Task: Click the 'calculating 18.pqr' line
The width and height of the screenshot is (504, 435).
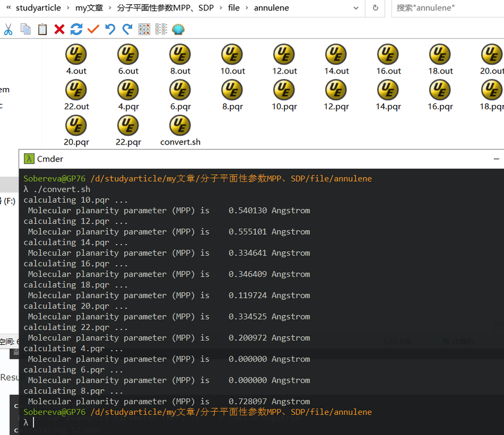Action: [76, 285]
